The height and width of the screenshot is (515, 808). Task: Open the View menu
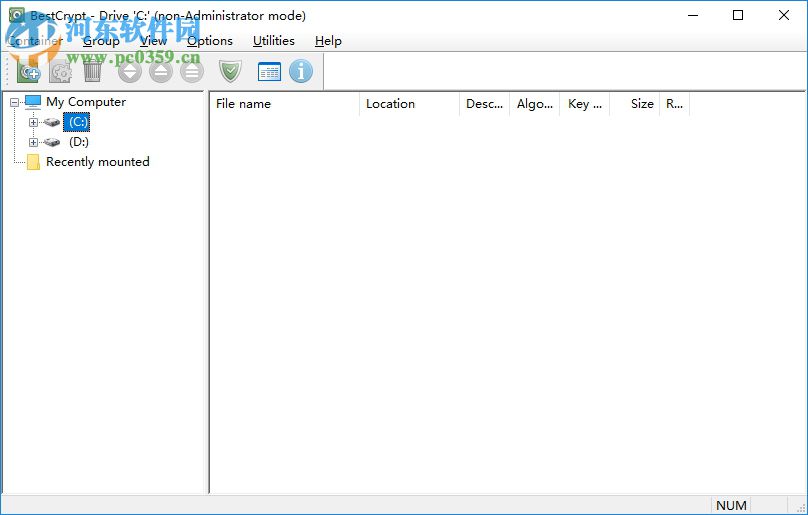(x=154, y=41)
